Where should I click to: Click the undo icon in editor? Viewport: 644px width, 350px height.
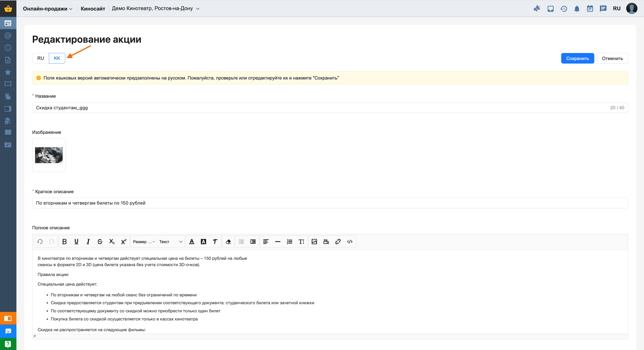pyautogui.click(x=40, y=242)
